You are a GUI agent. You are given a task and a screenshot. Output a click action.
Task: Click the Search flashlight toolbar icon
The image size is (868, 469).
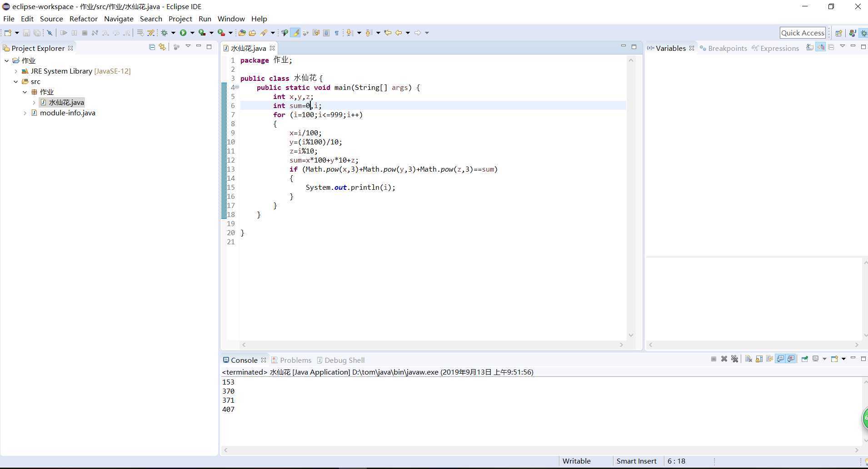(264, 33)
